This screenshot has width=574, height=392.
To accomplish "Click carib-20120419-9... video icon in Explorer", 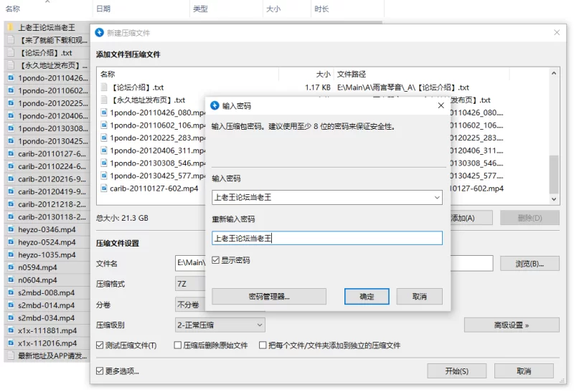I will coord(11,191).
